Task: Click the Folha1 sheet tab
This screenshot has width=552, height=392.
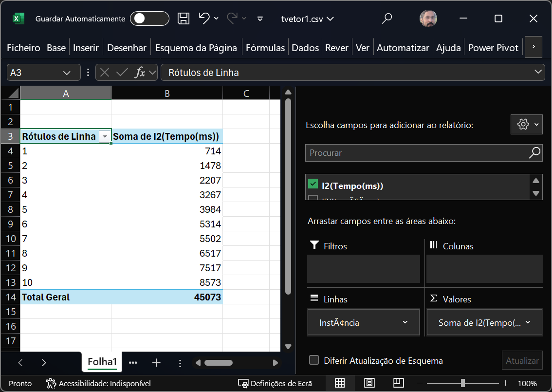Action: (102, 362)
